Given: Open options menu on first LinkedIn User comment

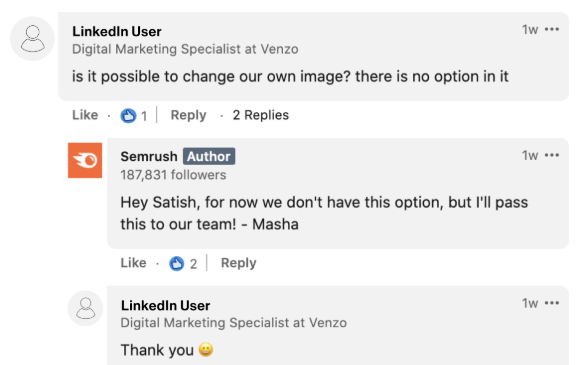Looking at the screenshot, I should 552,29.
